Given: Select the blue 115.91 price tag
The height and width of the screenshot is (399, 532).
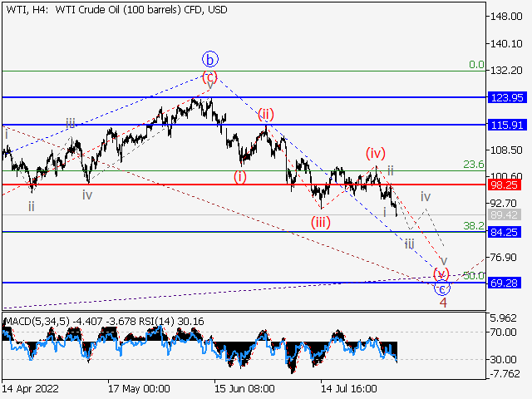Looking at the screenshot, I should (x=507, y=125).
